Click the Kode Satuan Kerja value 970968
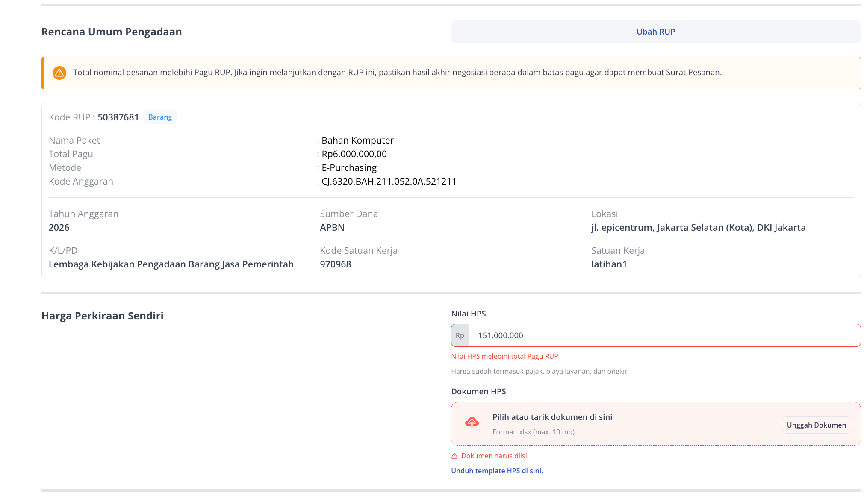Viewport: 867px width, 504px height. pos(336,264)
